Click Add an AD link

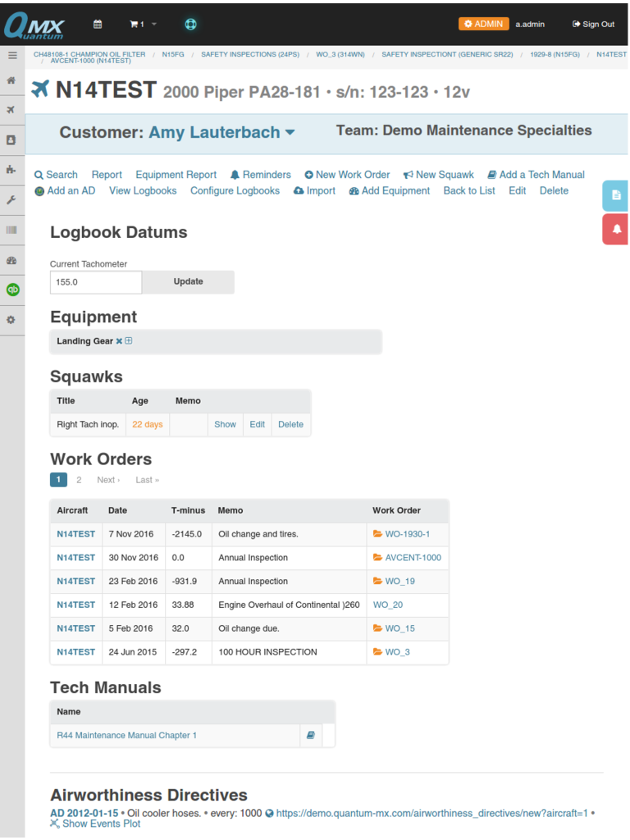[65, 190]
